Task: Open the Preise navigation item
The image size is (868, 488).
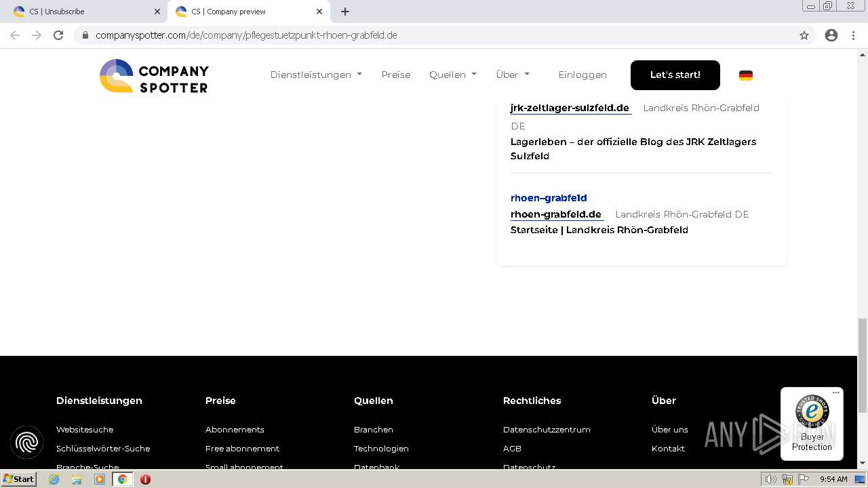Action: pos(396,75)
